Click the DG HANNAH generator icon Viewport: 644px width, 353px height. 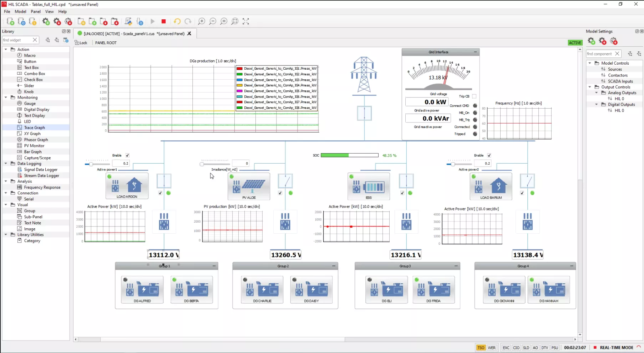coord(549,289)
